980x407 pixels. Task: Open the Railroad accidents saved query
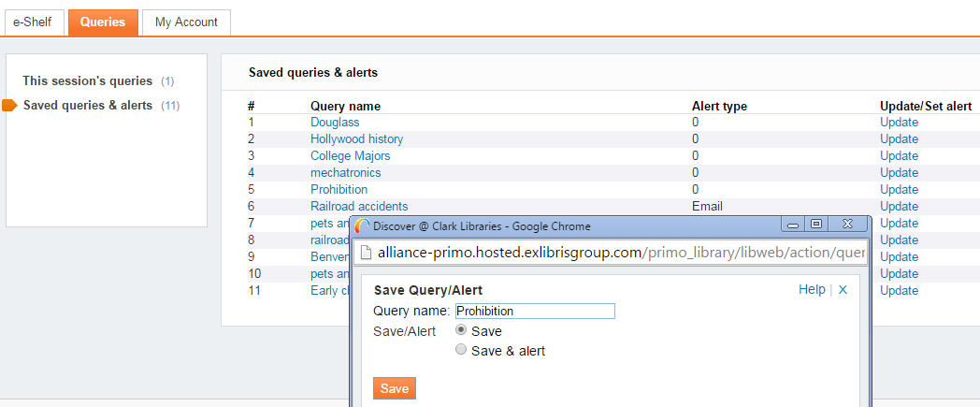click(359, 206)
